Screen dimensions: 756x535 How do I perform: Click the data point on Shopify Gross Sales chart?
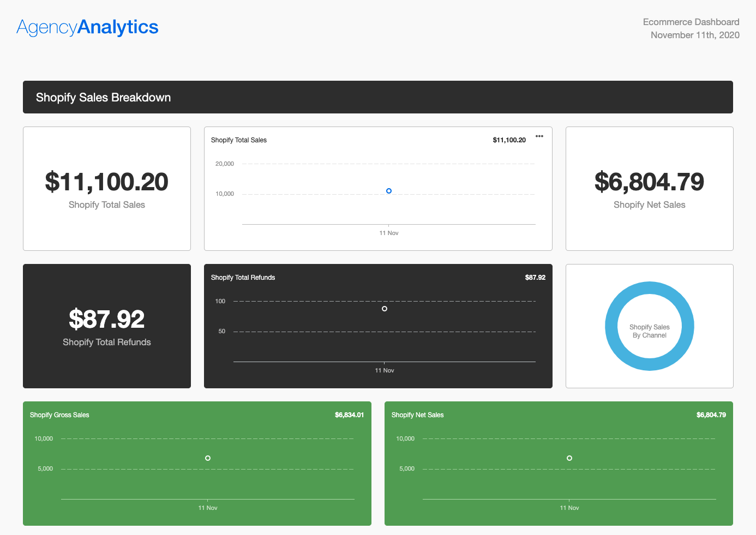(x=208, y=458)
